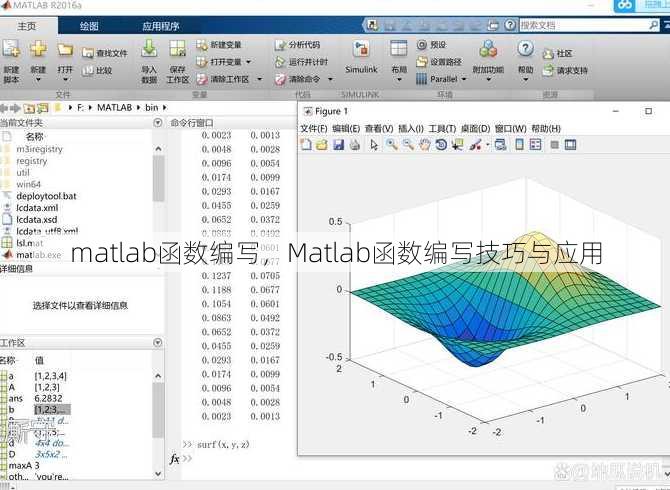The height and width of the screenshot is (490, 670).
Task: Click Link Plot icon in Figure 1 toolbar
Action: pos(500,145)
